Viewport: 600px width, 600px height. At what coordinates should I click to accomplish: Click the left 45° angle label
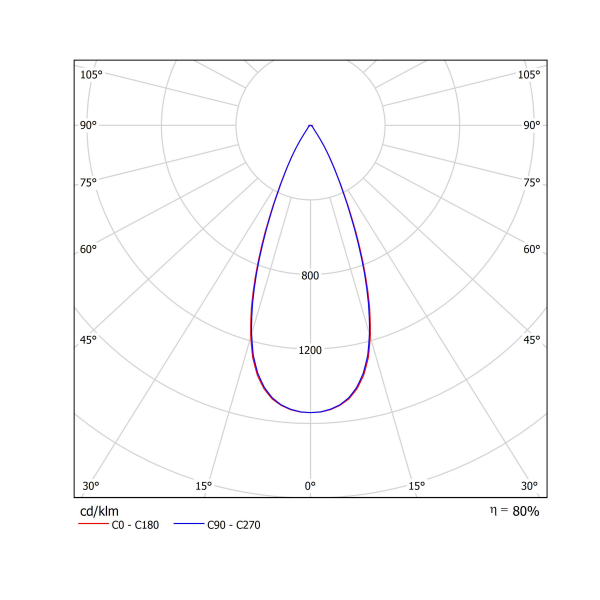(88, 340)
